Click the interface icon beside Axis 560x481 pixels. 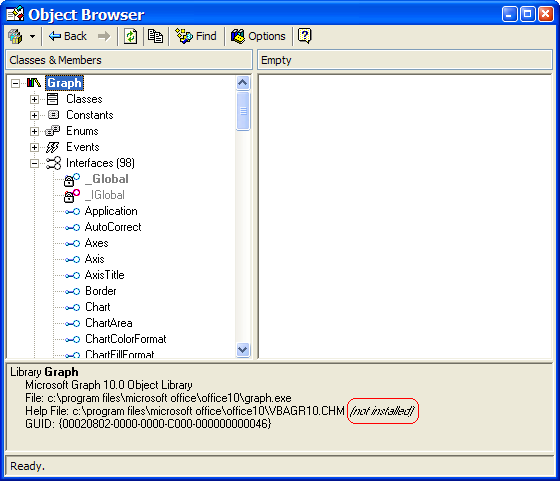pos(72,260)
